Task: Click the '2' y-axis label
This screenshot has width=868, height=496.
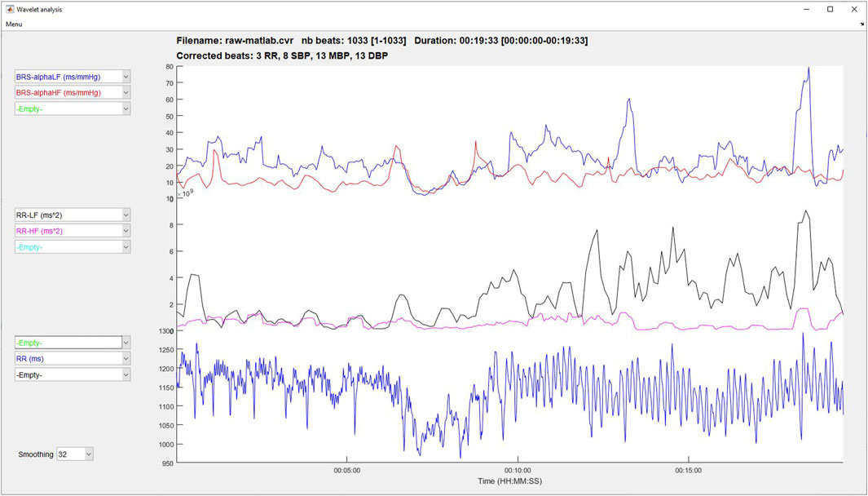Action: pos(172,305)
